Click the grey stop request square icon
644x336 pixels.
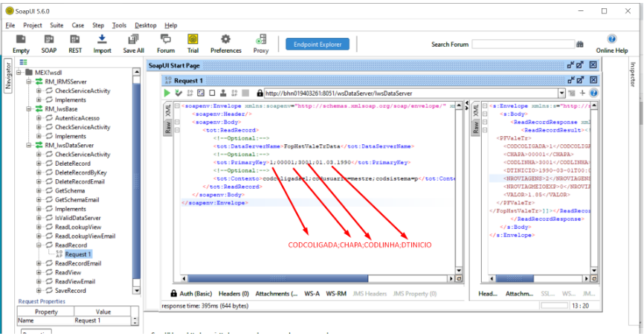[x=245, y=93]
